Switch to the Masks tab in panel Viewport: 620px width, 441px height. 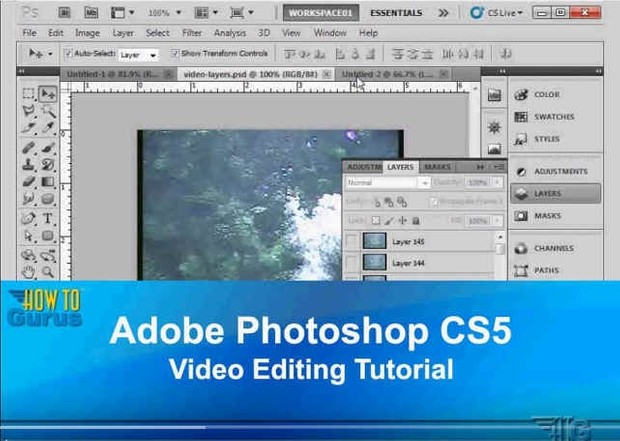[x=437, y=167]
